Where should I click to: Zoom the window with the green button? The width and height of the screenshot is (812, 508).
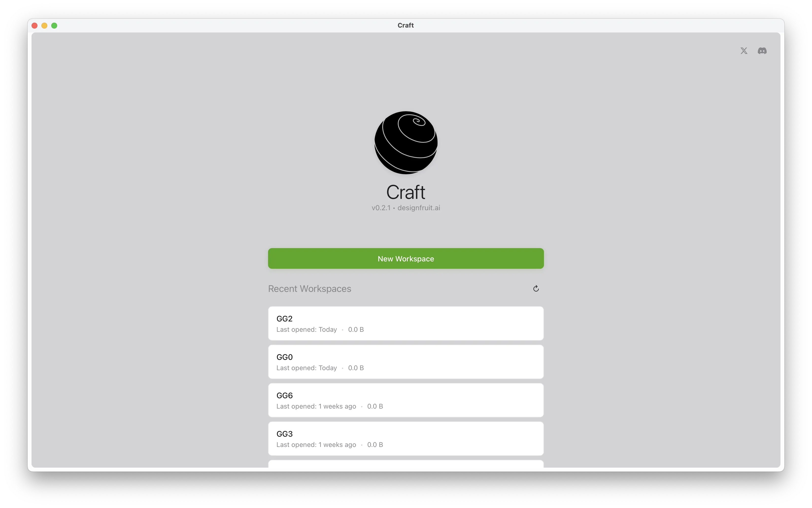tap(54, 25)
